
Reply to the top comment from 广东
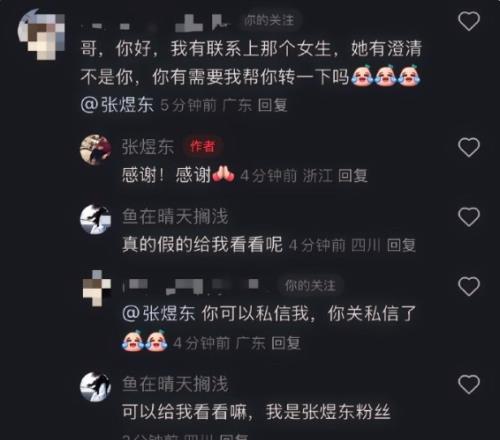[272, 105]
